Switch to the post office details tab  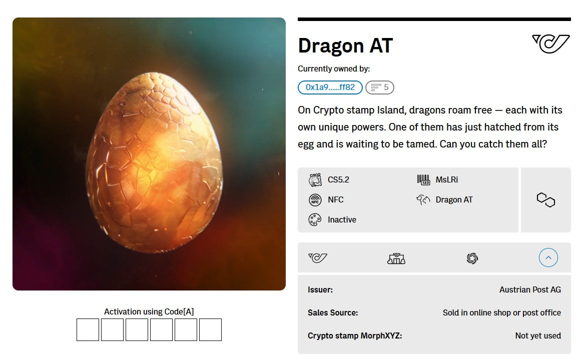(x=396, y=257)
